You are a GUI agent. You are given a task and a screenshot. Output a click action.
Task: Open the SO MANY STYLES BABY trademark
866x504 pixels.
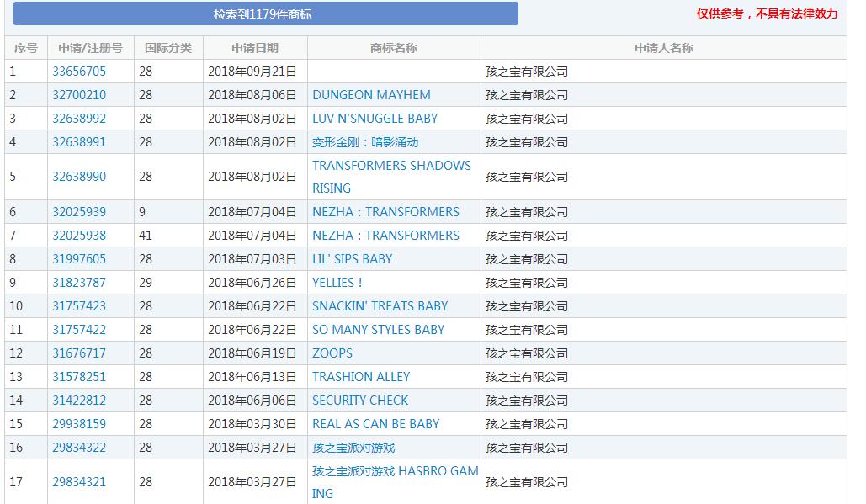(379, 330)
